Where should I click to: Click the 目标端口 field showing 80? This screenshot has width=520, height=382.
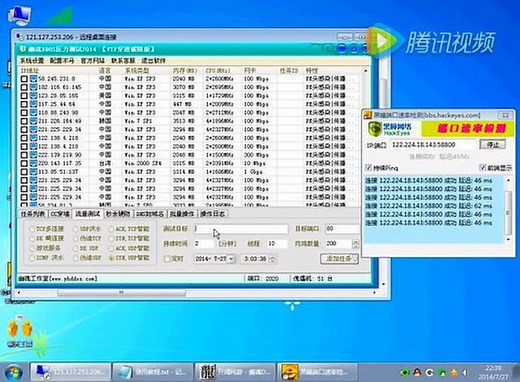(x=342, y=229)
